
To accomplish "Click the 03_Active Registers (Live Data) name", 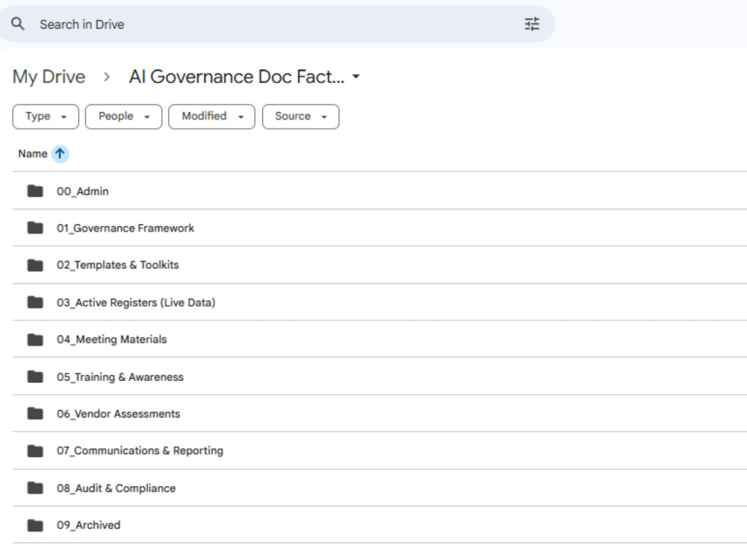I will 136,303.
